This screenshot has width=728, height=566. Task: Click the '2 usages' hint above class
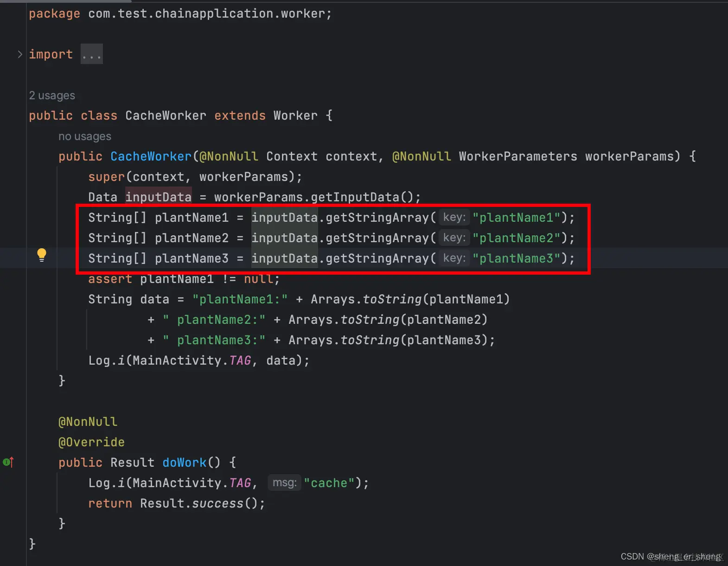click(x=52, y=96)
